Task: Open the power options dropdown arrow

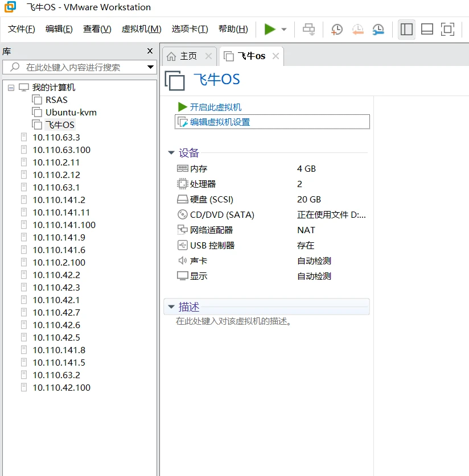Action: 284,30
